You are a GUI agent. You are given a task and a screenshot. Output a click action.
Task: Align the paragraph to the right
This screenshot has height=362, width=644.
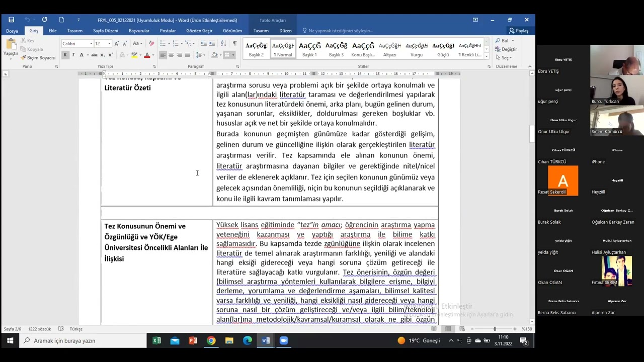[x=179, y=55]
